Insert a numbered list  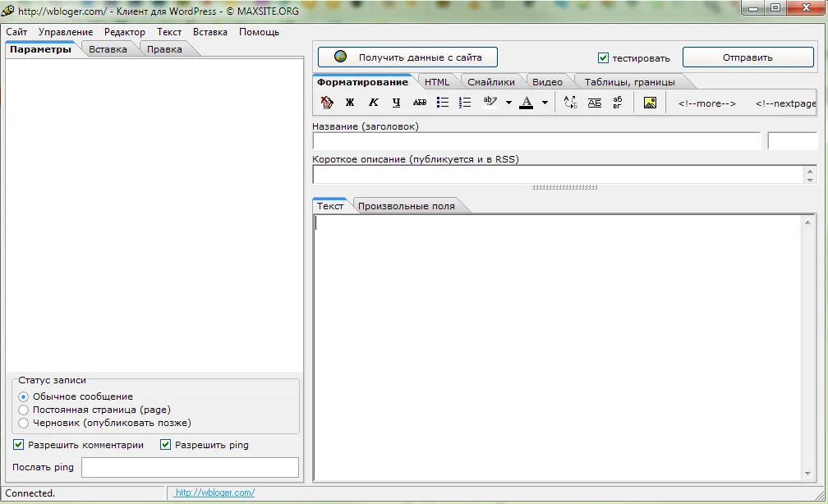(x=465, y=103)
